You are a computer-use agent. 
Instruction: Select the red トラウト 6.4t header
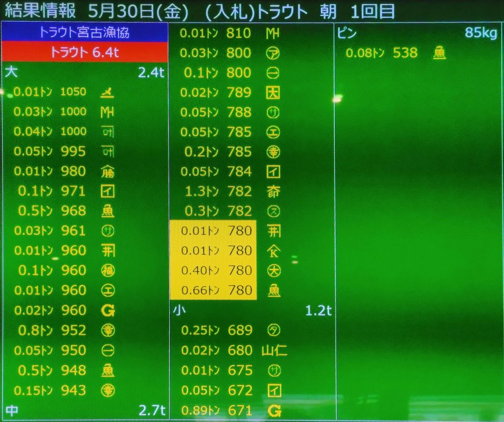coord(85,52)
